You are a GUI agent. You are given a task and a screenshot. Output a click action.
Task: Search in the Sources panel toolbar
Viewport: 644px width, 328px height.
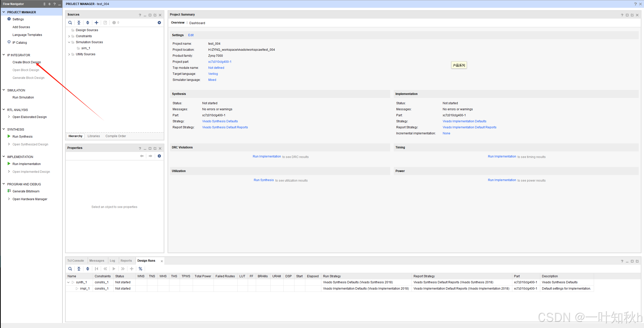70,23
